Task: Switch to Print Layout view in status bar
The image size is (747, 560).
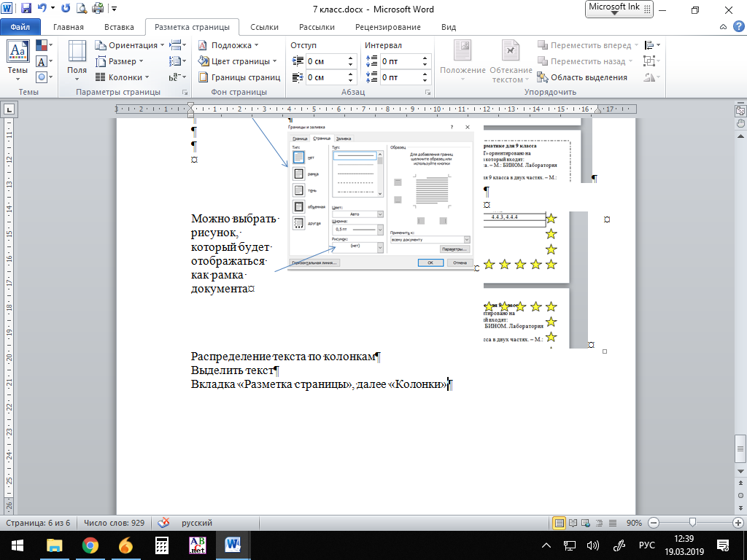Action: click(560, 523)
